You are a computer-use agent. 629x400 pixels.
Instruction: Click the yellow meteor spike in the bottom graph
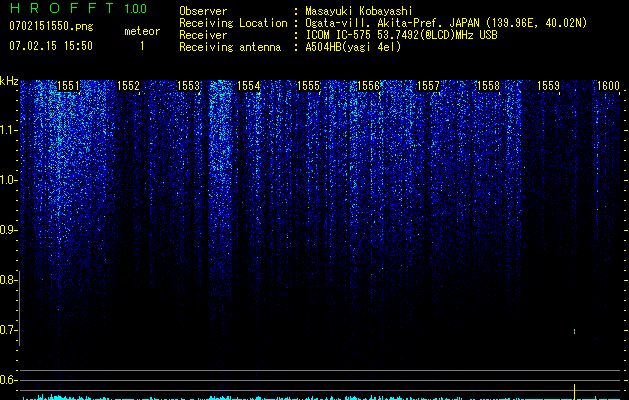[x=575, y=391]
